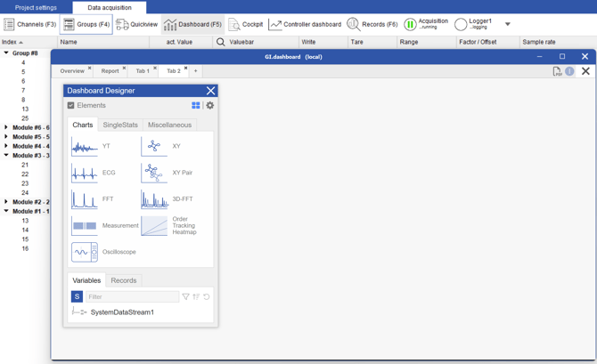Expand Module #6 tree node
The image size is (597, 364).
[6, 127]
